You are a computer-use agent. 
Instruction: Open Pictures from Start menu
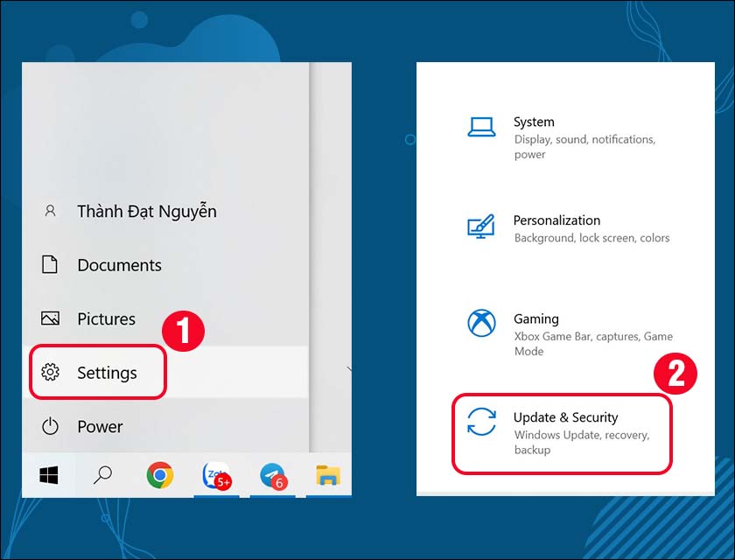[106, 319]
